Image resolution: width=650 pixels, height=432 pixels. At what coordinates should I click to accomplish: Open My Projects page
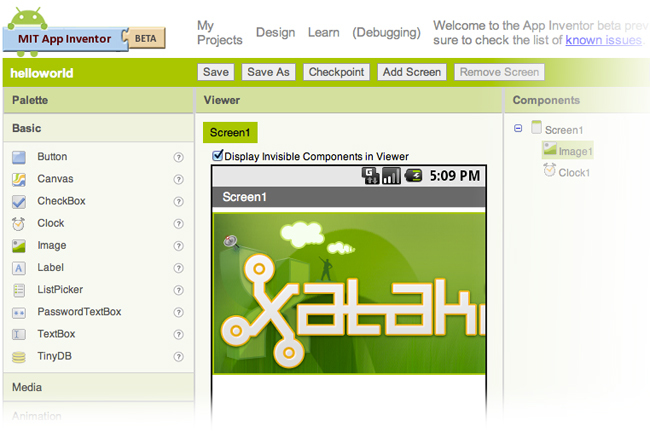click(220, 33)
